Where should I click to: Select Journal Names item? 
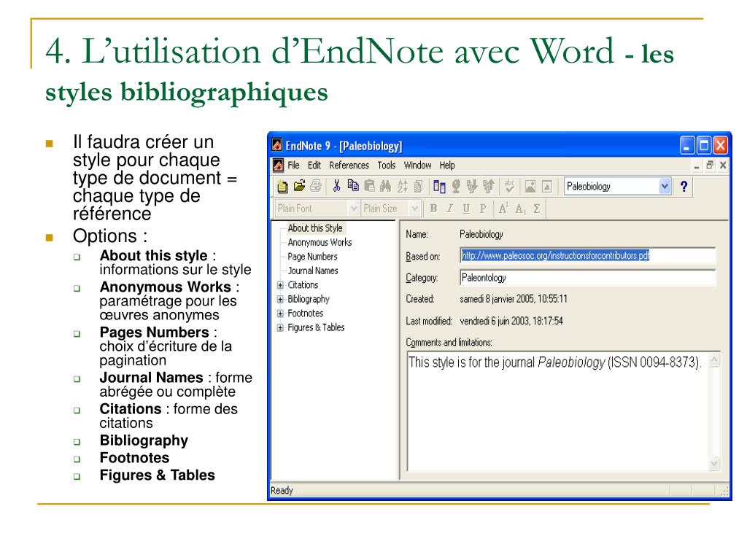click(313, 271)
